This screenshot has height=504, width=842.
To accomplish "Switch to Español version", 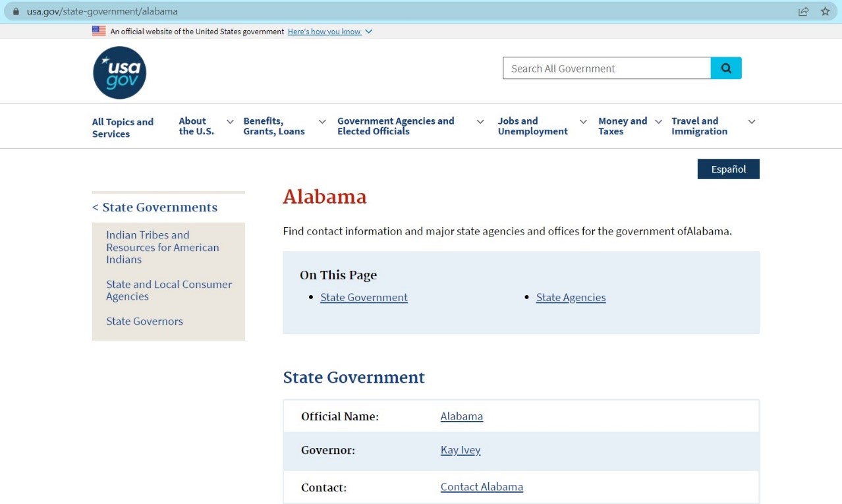I will (x=729, y=169).
